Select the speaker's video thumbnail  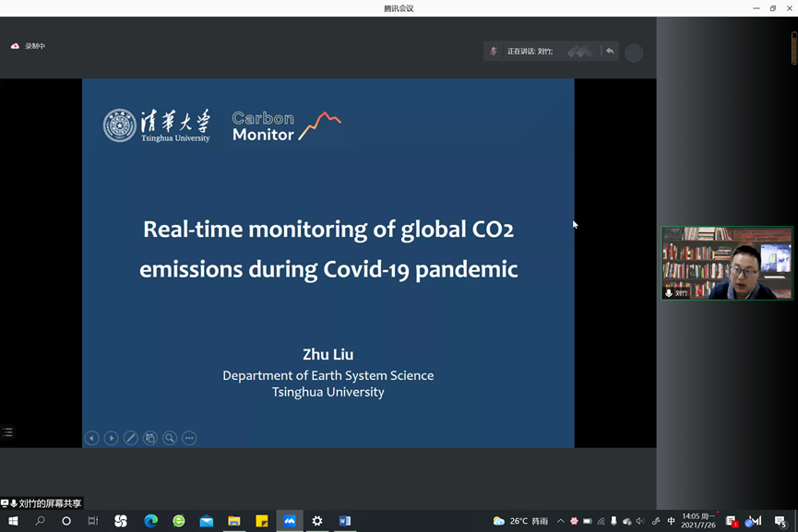(727, 263)
